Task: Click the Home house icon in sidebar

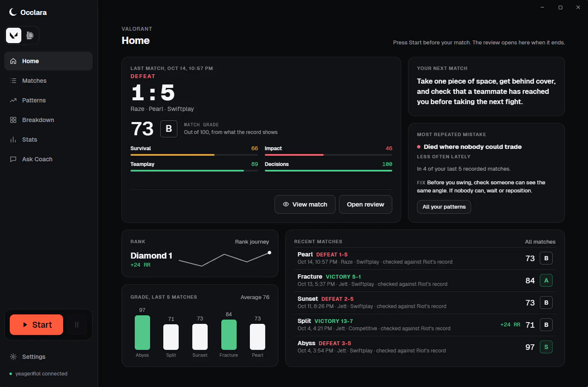Action: [x=13, y=61]
